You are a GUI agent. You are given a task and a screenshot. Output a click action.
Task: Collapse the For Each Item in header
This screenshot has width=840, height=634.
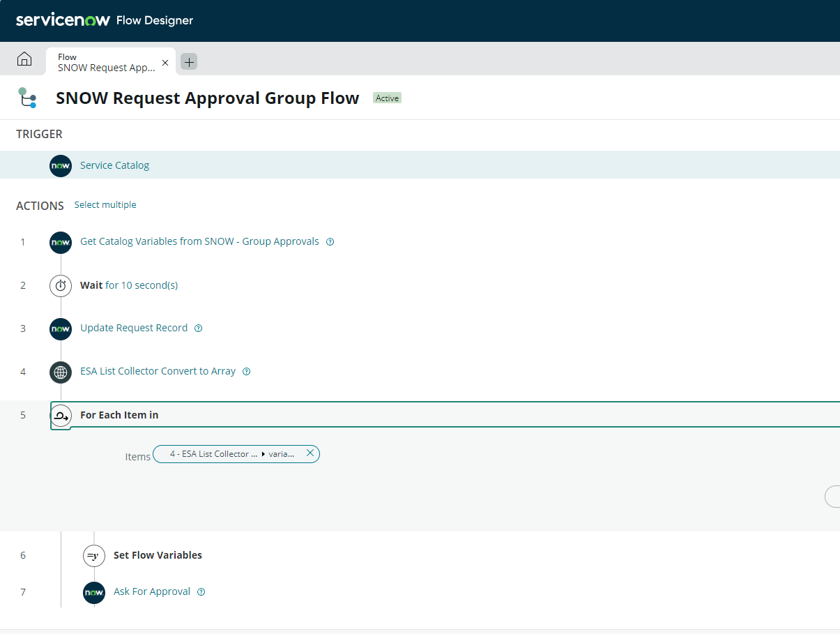445,414
